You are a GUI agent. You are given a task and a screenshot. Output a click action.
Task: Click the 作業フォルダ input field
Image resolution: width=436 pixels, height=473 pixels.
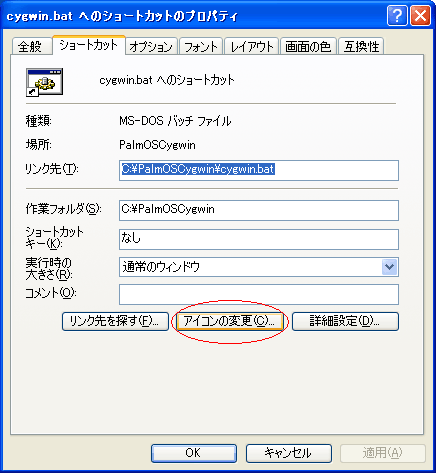259,210
